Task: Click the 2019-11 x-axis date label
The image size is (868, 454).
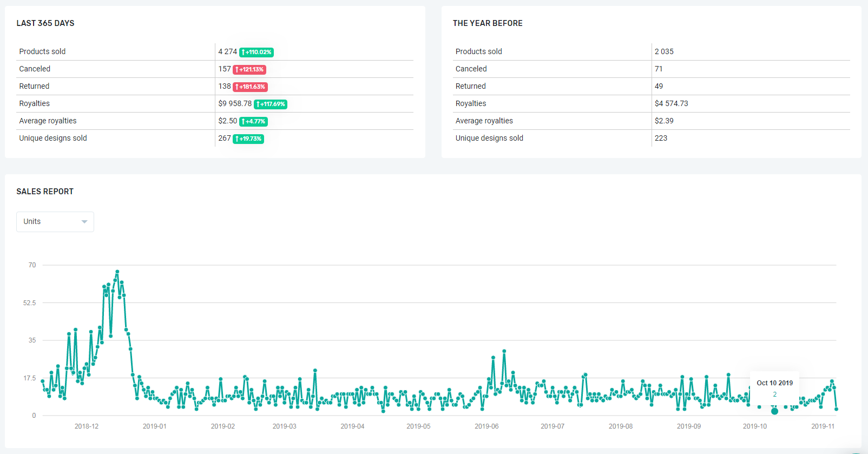Action: pyautogui.click(x=823, y=426)
